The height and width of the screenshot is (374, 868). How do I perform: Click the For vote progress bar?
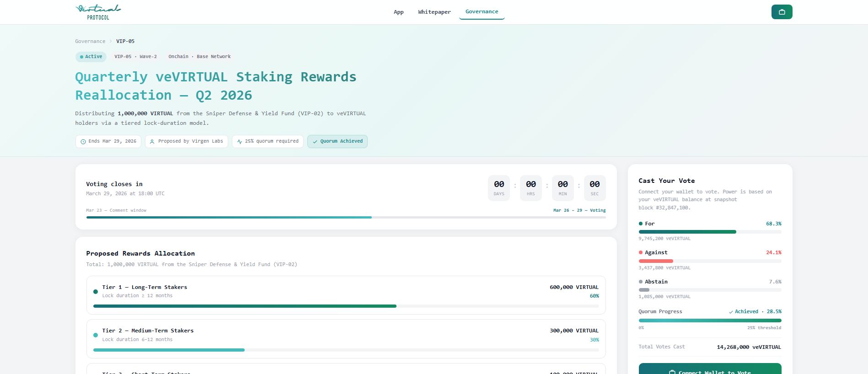pyautogui.click(x=710, y=232)
